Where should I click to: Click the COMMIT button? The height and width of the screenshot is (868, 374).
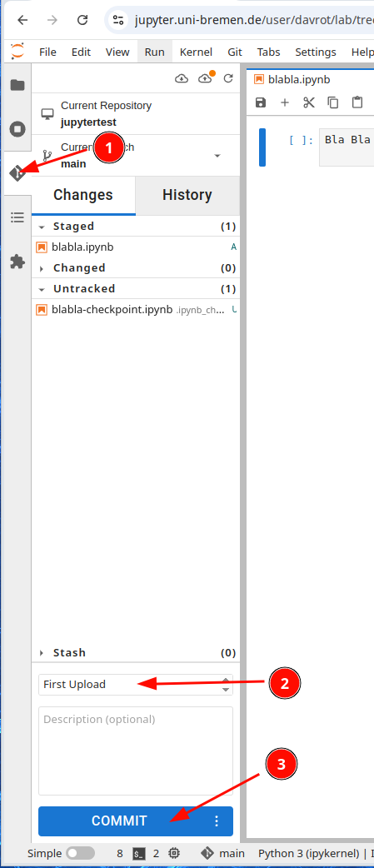[x=119, y=821]
